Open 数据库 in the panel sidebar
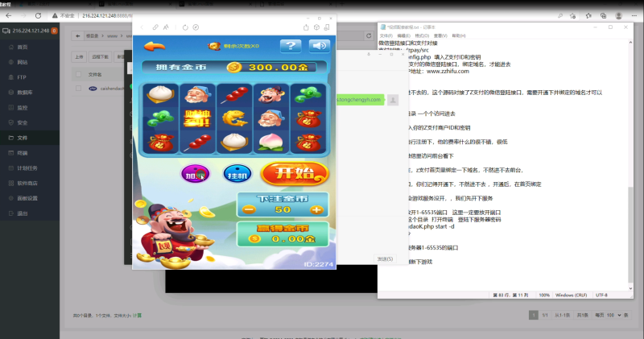The image size is (644, 339). coord(25,93)
